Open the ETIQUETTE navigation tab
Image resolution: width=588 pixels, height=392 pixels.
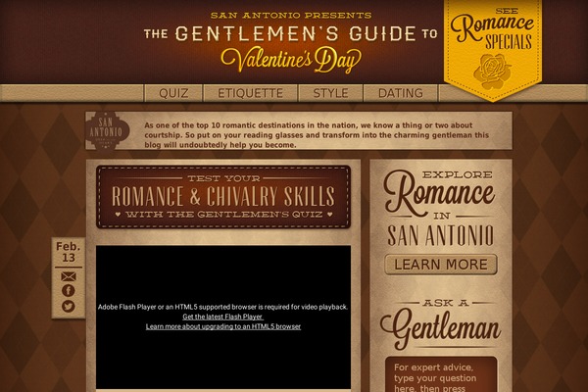point(251,93)
